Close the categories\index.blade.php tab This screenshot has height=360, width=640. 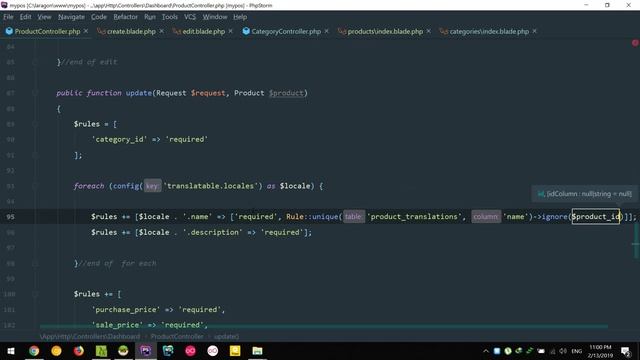[x=534, y=31]
